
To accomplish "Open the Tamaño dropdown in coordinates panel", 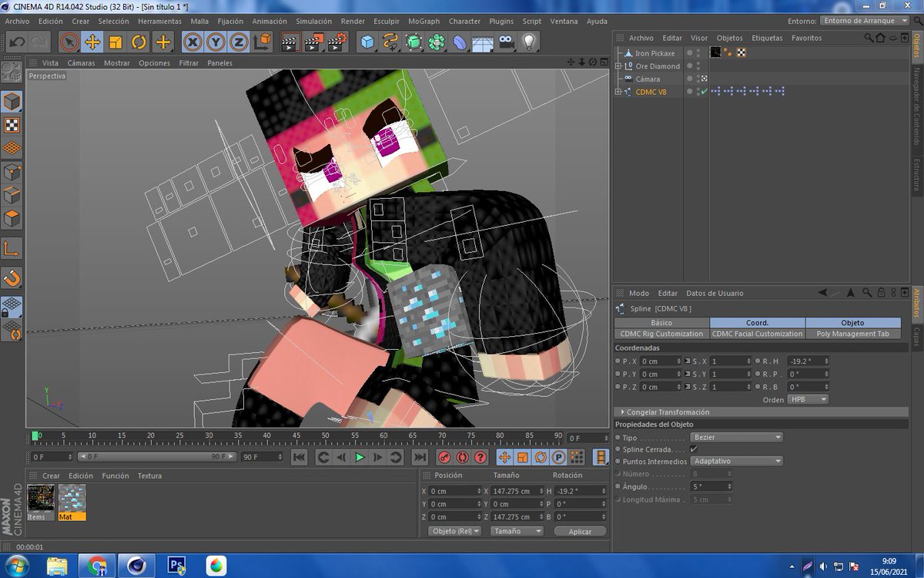I will click(517, 531).
